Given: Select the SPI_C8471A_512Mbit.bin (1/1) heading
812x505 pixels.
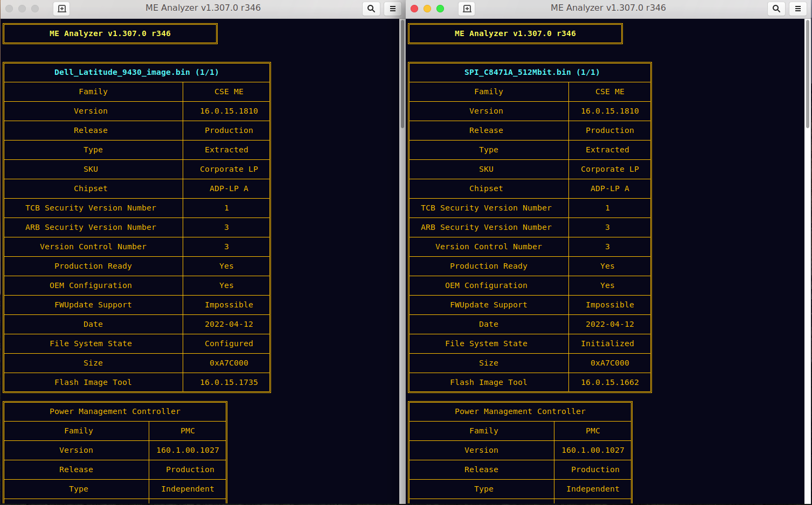Looking at the screenshot, I should click(x=532, y=72).
